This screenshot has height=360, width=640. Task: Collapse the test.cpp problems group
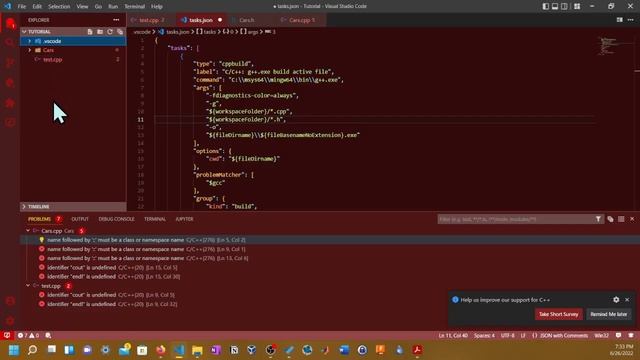[28, 286]
